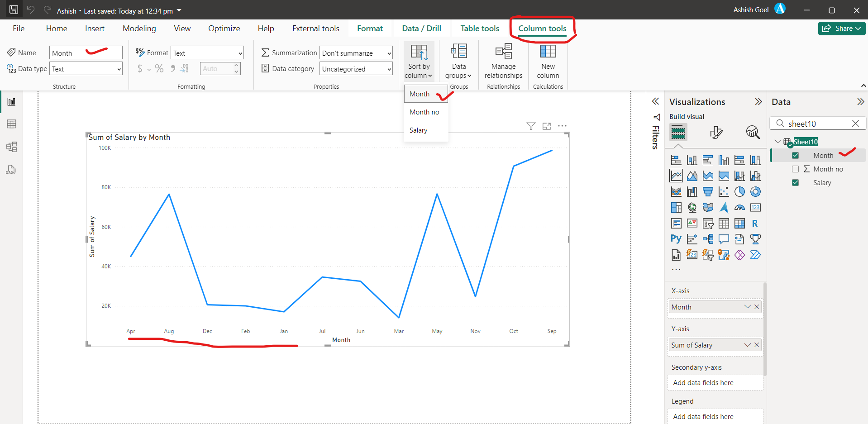The width and height of the screenshot is (868, 424).
Task: Open the Summarization dropdown
Action: pos(356,52)
